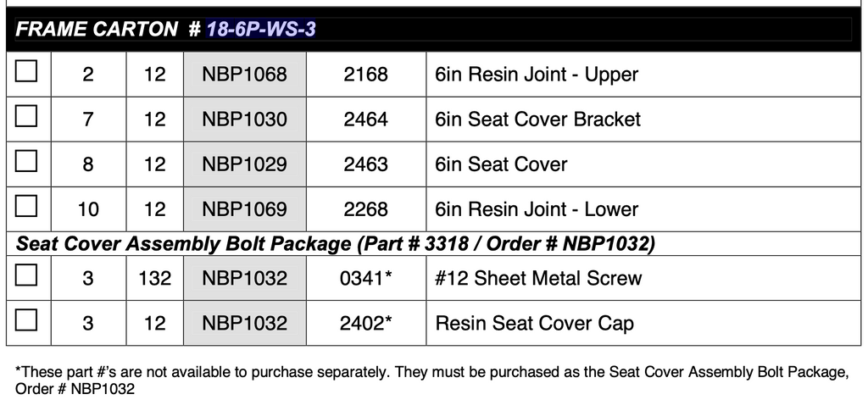Click the NBP1069 order number cell
Screen dimensions: 868x400
tap(244, 209)
